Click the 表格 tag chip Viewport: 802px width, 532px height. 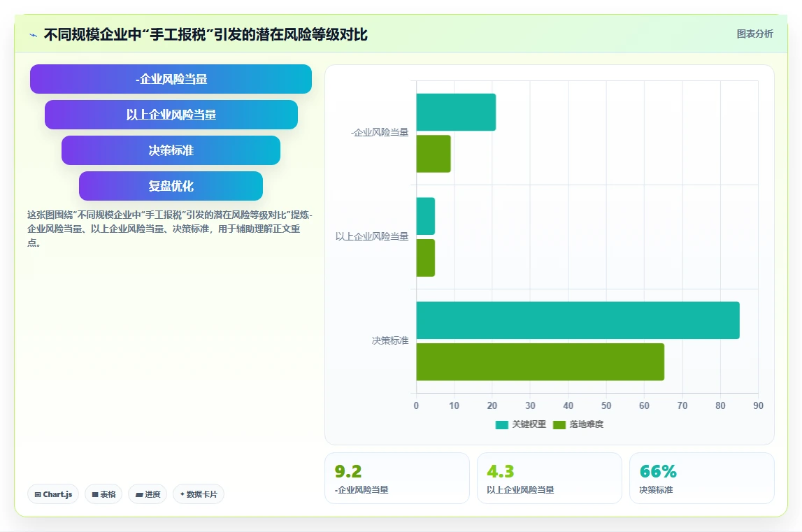[103, 494]
